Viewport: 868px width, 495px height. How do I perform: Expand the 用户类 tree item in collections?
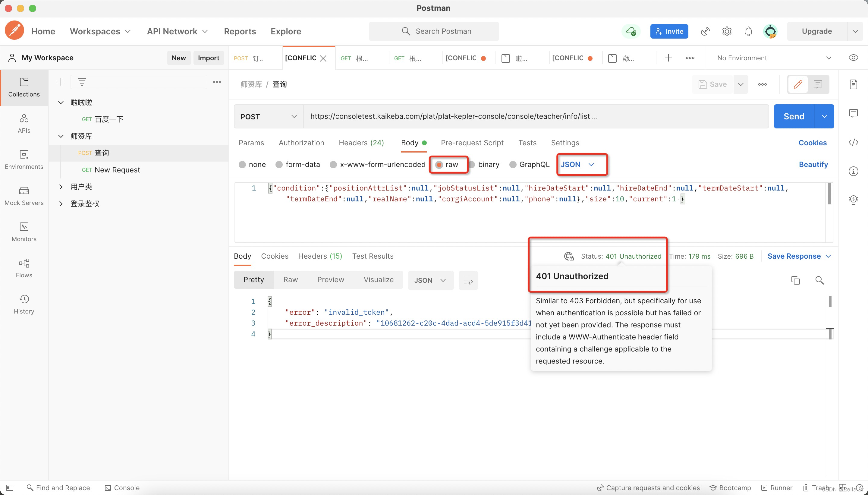click(61, 186)
